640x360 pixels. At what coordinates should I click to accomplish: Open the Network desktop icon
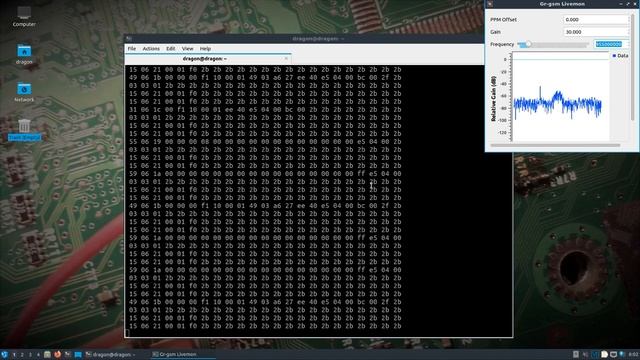point(24,92)
